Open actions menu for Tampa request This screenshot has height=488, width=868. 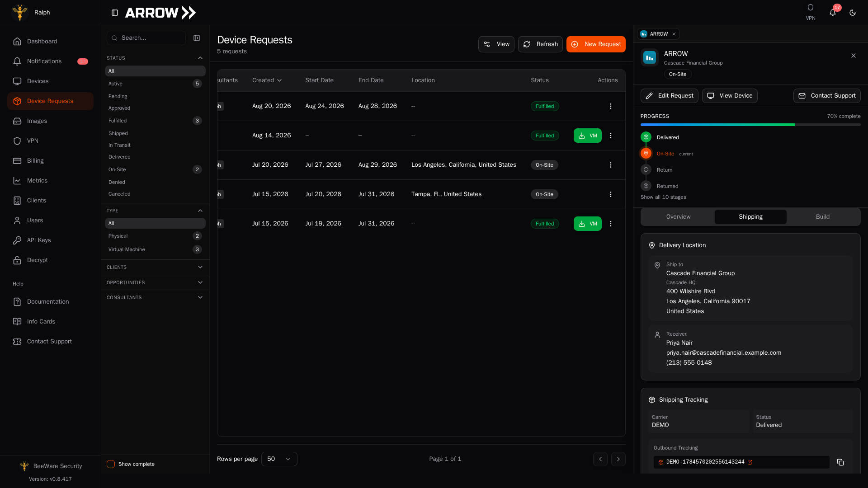[x=610, y=194]
